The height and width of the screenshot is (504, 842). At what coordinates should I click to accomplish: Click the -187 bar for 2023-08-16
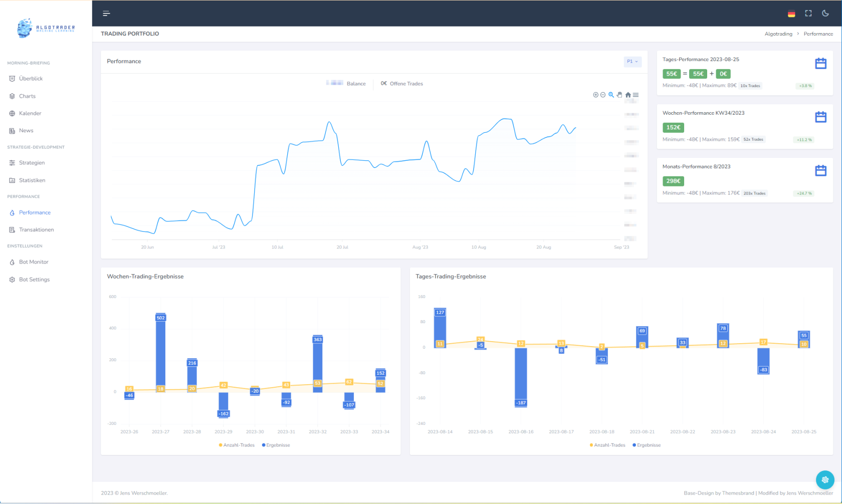[x=521, y=377]
